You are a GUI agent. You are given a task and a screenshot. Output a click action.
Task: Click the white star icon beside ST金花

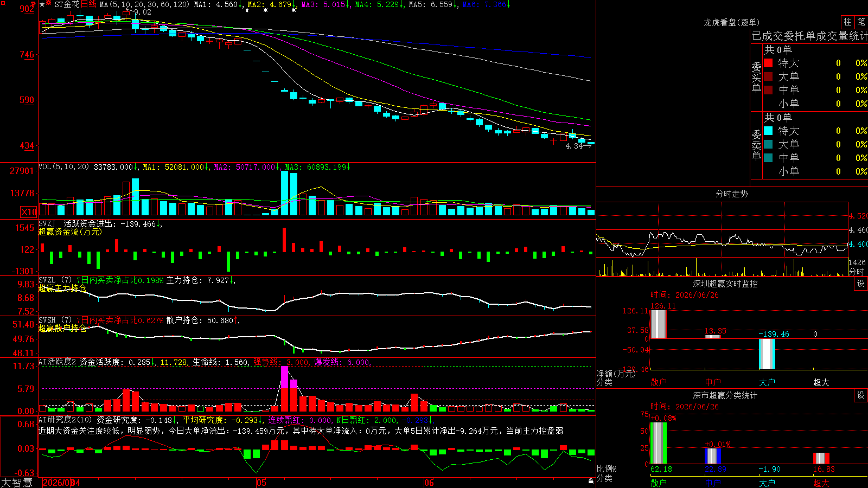tap(42, 4)
